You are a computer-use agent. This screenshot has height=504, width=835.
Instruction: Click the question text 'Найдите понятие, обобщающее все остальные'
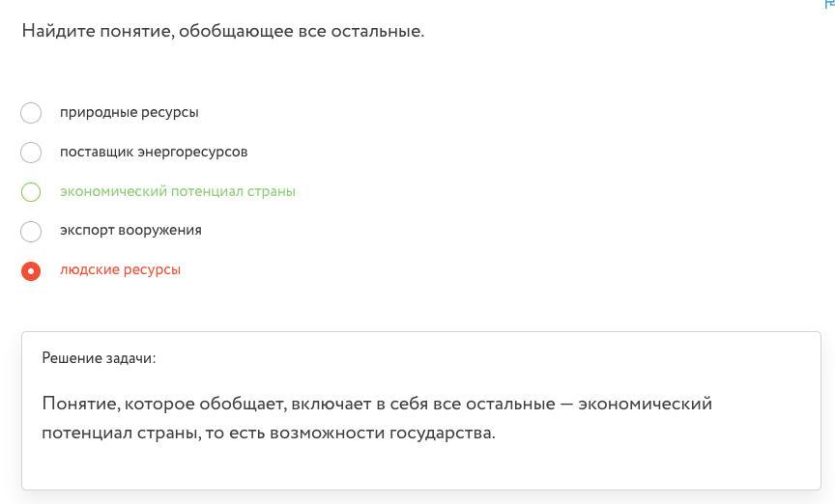[x=222, y=31]
